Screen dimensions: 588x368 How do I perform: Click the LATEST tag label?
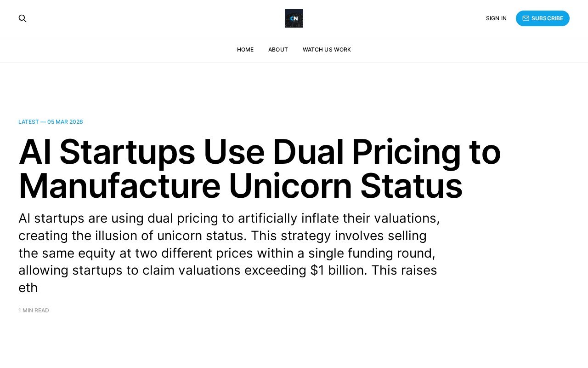pyautogui.click(x=28, y=122)
